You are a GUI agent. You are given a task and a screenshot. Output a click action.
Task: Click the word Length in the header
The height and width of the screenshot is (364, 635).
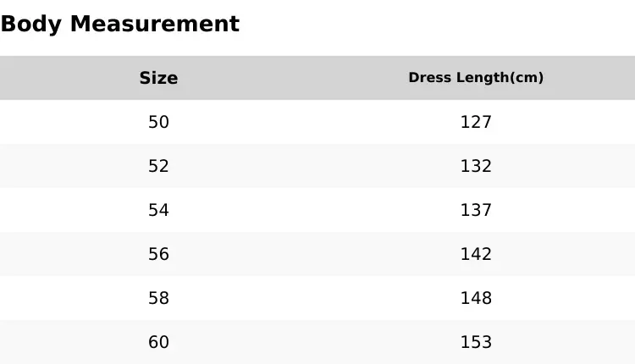483,77
